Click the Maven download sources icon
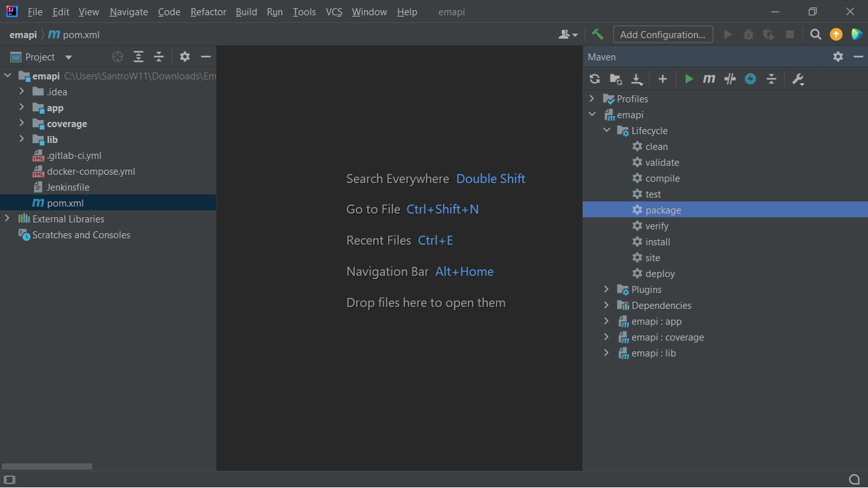Image resolution: width=868 pixels, height=488 pixels. 636,79
